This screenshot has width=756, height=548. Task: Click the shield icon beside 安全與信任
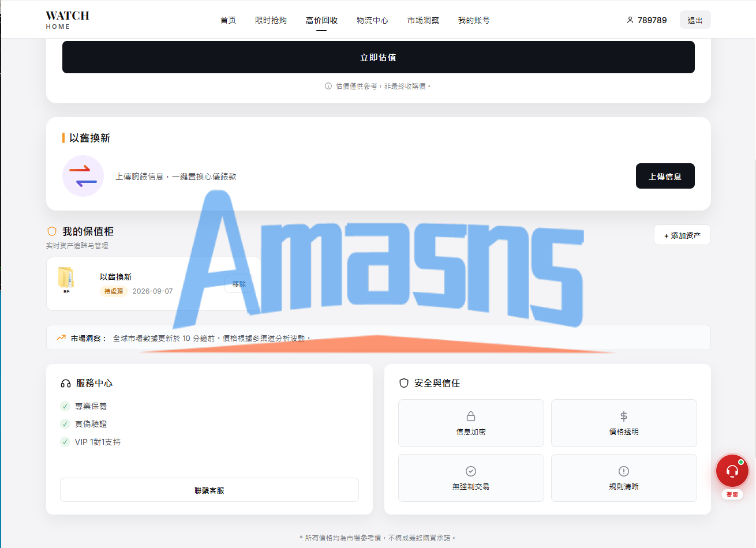point(404,383)
